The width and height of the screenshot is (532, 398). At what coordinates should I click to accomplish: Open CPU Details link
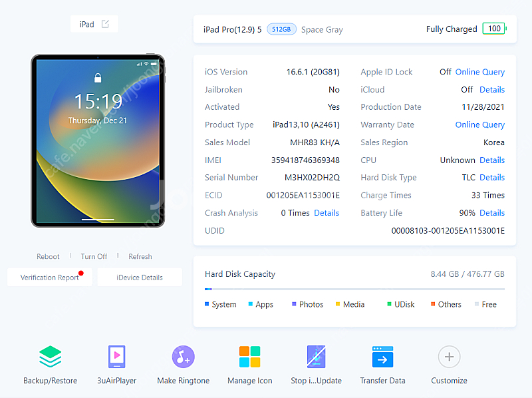[492, 160]
